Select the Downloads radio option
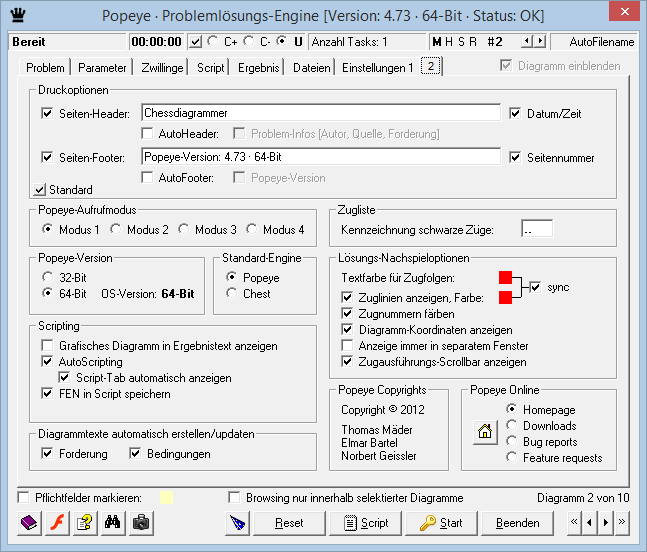Screen dimensions: 647x552 coord(512,425)
